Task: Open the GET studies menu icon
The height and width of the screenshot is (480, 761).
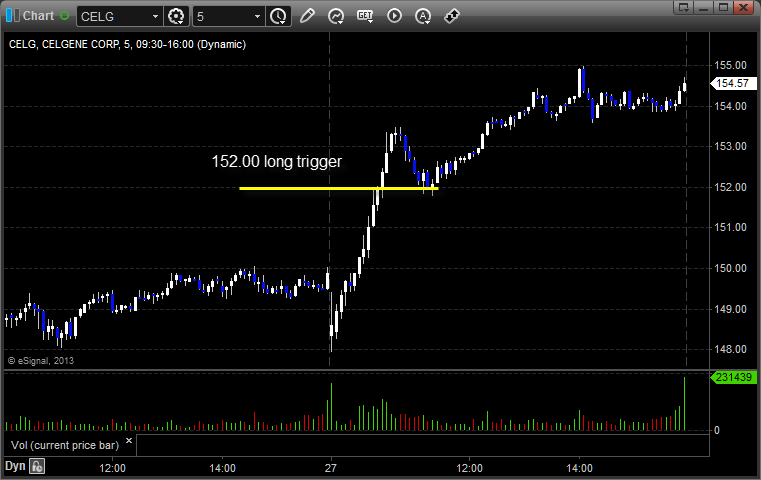Action: tap(365, 16)
